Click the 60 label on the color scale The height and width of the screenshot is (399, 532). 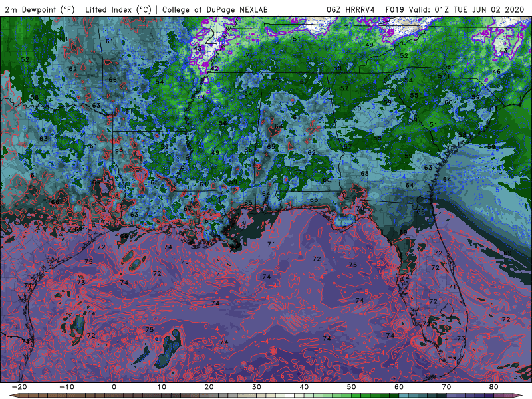click(399, 387)
